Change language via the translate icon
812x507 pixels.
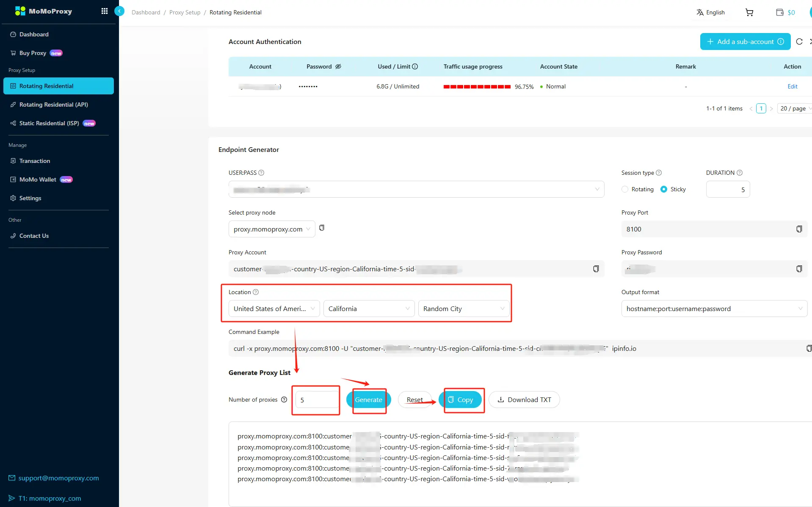[700, 12]
